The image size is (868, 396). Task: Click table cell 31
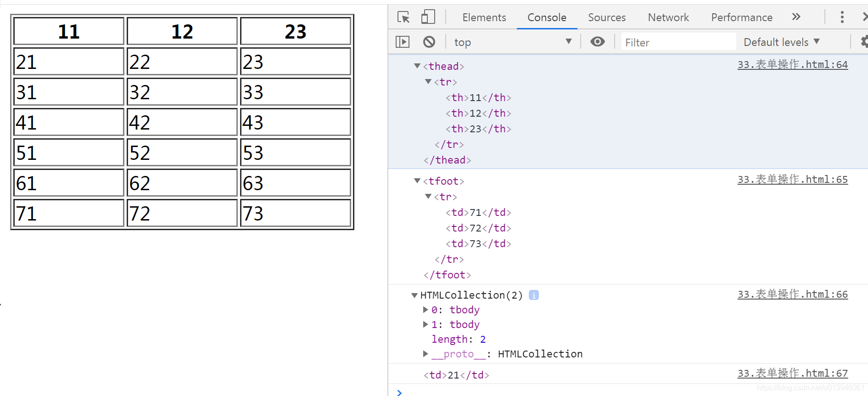tap(69, 92)
